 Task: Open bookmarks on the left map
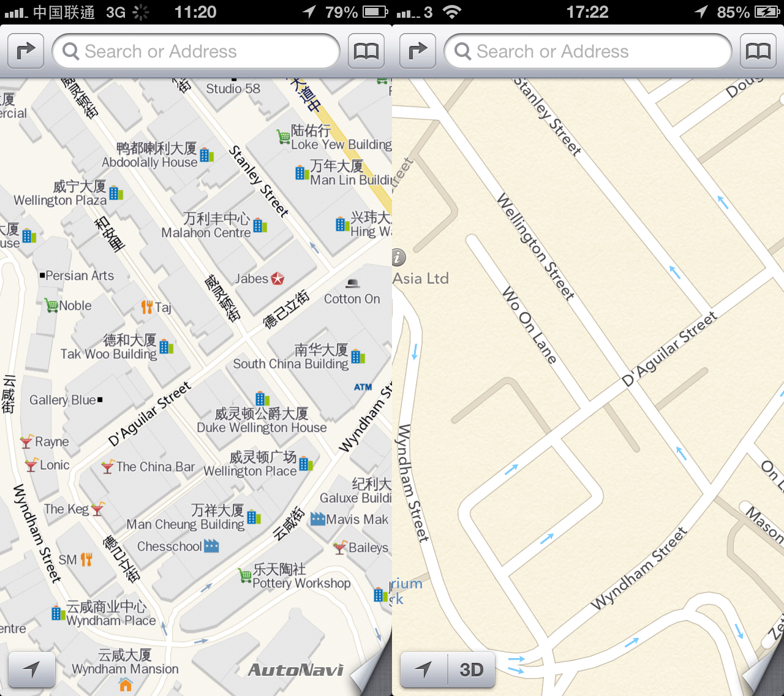pos(366,51)
